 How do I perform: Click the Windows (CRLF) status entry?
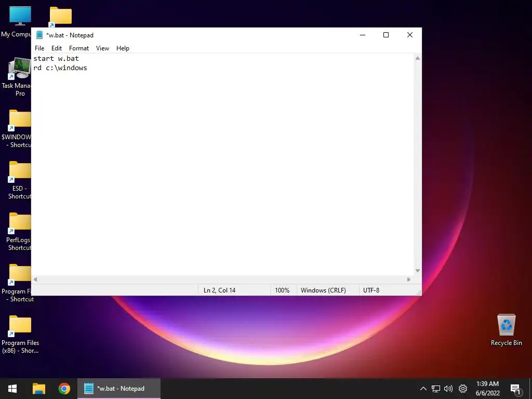pyautogui.click(x=323, y=290)
